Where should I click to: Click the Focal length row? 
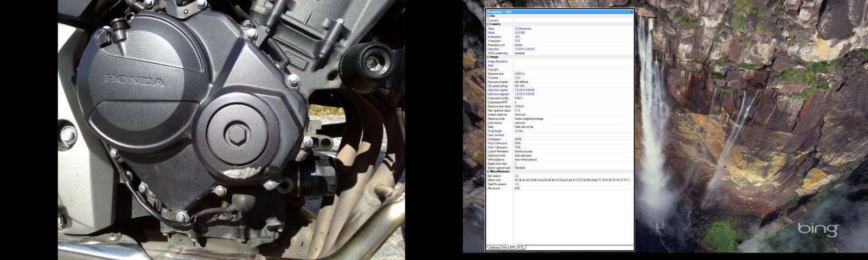click(559, 131)
